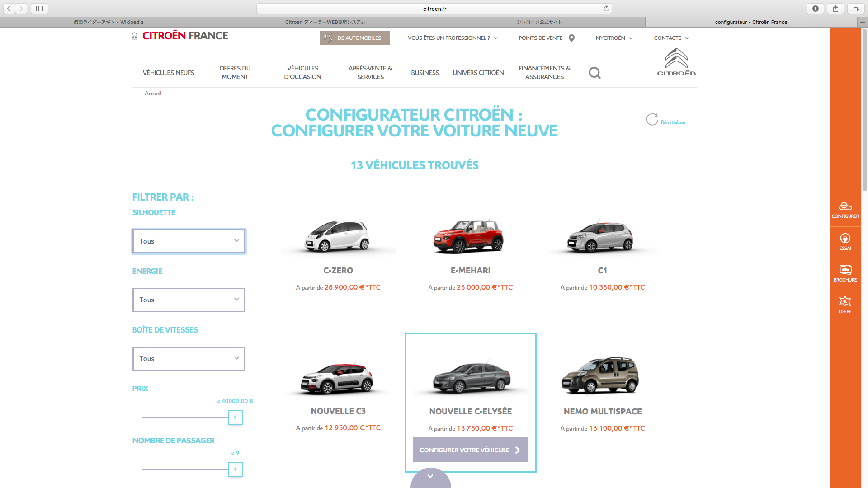Click the search magnifier icon
Image resolution: width=868 pixels, height=488 pixels.
click(595, 72)
